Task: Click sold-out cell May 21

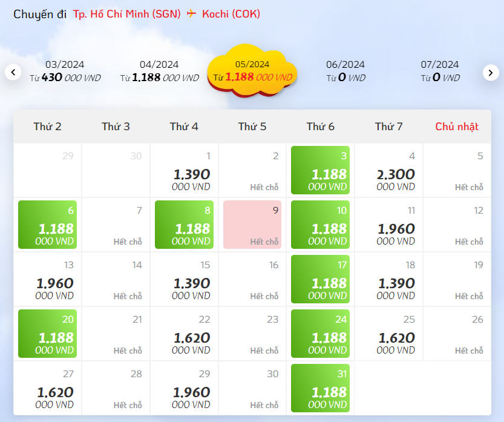Action: pyautogui.click(x=116, y=334)
